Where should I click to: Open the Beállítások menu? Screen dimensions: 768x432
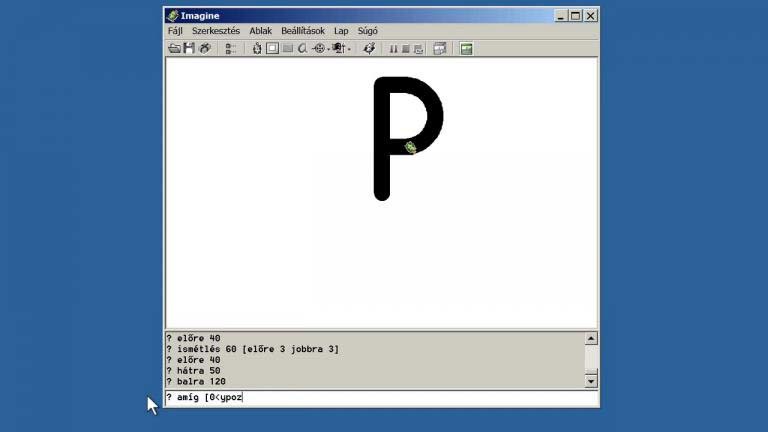point(303,31)
